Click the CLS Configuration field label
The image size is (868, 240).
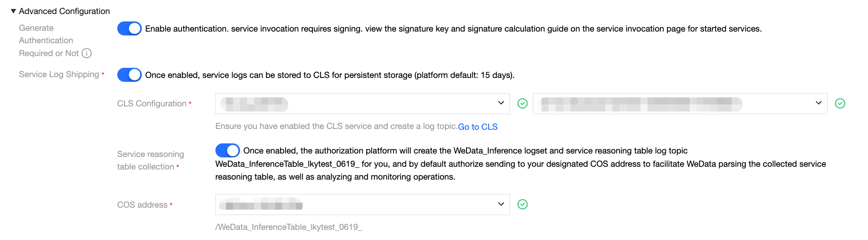click(152, 104)
